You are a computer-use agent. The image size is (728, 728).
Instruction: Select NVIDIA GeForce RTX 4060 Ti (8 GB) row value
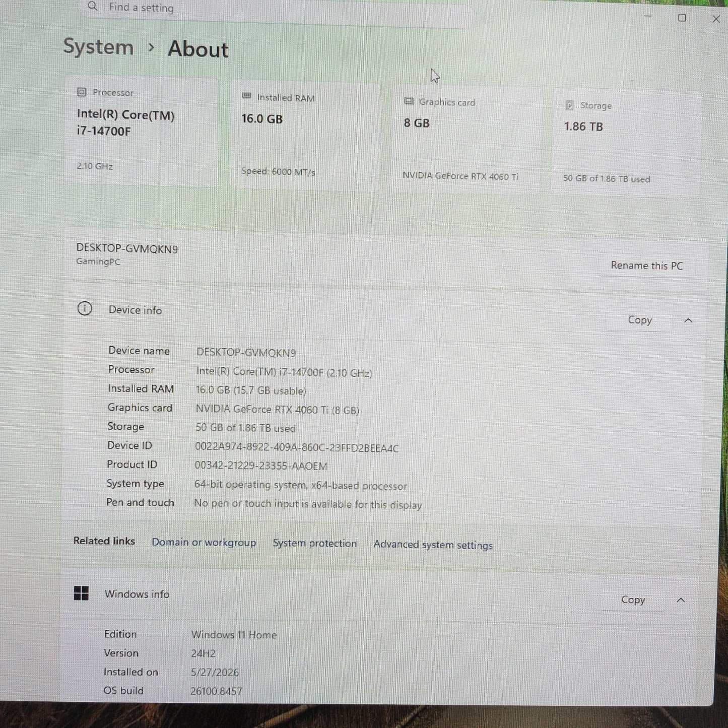(278, 410)
